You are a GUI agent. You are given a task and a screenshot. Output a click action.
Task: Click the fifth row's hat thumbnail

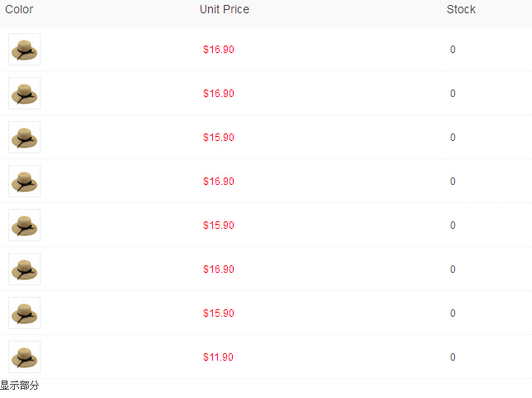(24, 226)
